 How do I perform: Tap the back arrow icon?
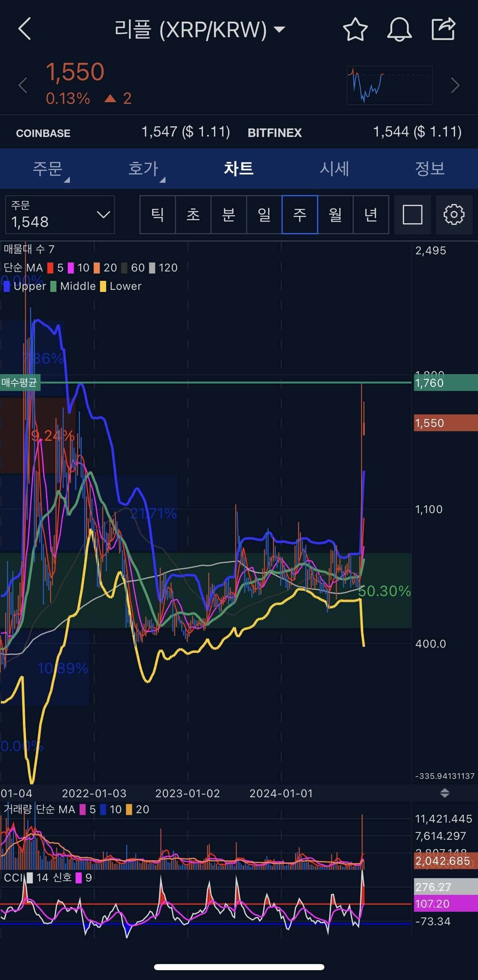(25, 29)
